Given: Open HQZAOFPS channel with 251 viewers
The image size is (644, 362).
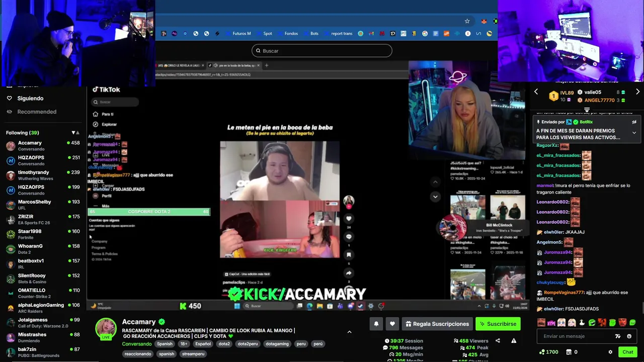Looking at the screenshot, I should coord(43,160).
